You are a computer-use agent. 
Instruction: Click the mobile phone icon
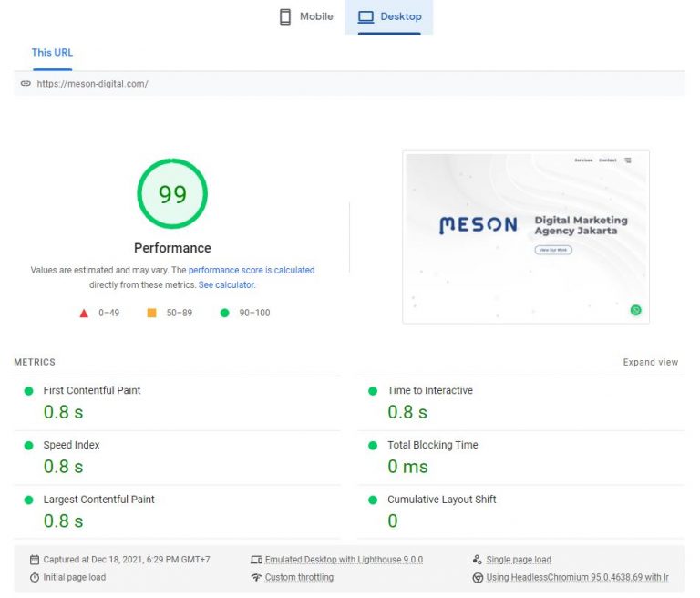point(284,17)
